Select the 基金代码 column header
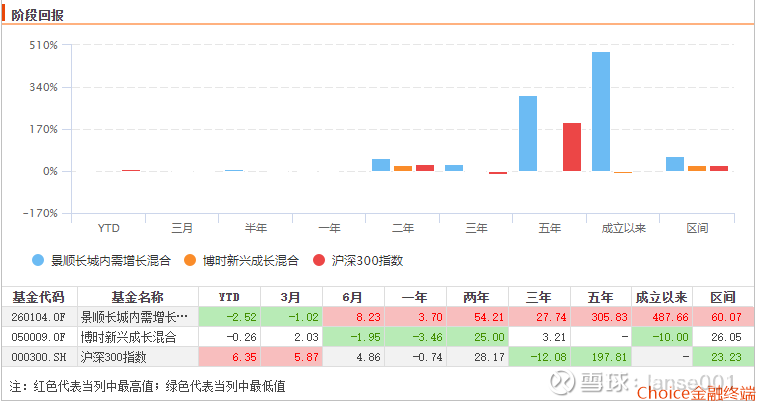Screen dimensions: 759x405 (x=39, y=297)
